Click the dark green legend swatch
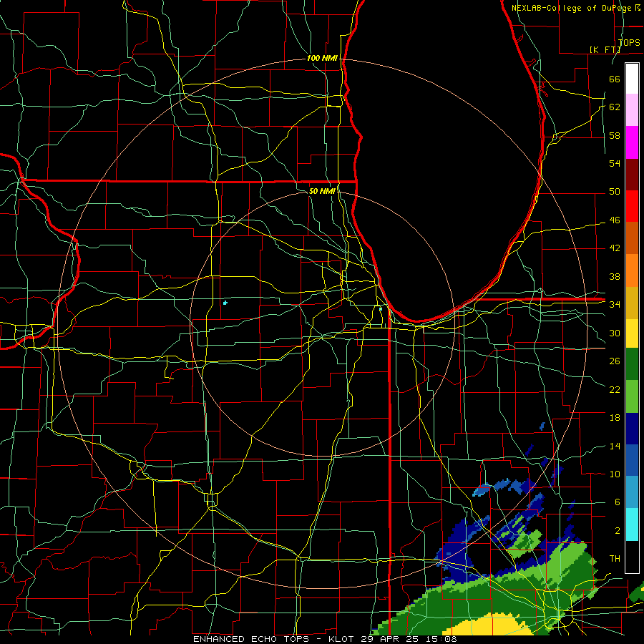Image resolution: width=644 pixels, height=644 pixels. 632,364
